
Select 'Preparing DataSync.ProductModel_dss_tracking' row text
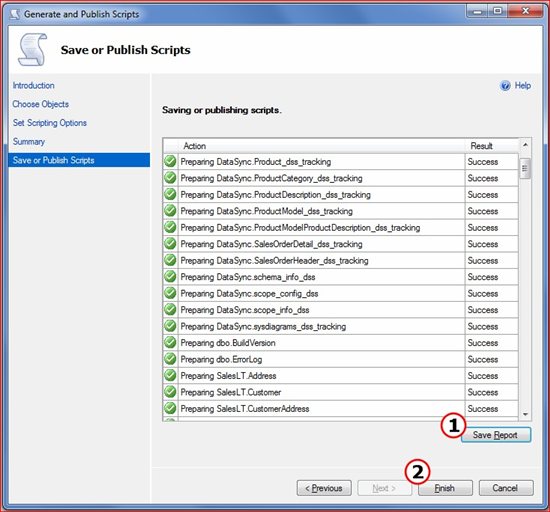pos(267,211)
